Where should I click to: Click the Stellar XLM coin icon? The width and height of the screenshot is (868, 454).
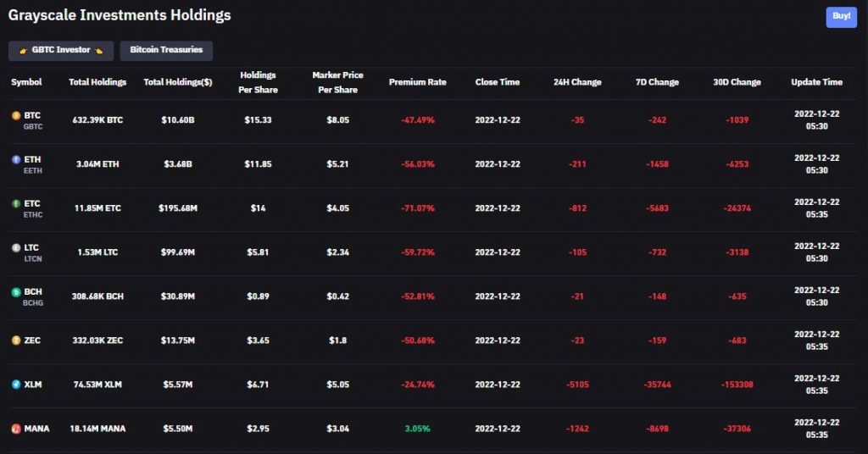click(x=15, y=385)
